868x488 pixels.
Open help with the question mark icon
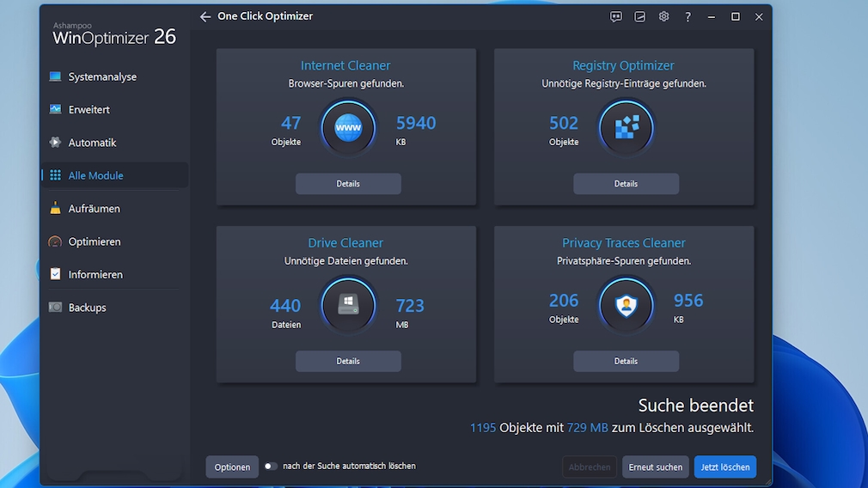tap(688, 16)
